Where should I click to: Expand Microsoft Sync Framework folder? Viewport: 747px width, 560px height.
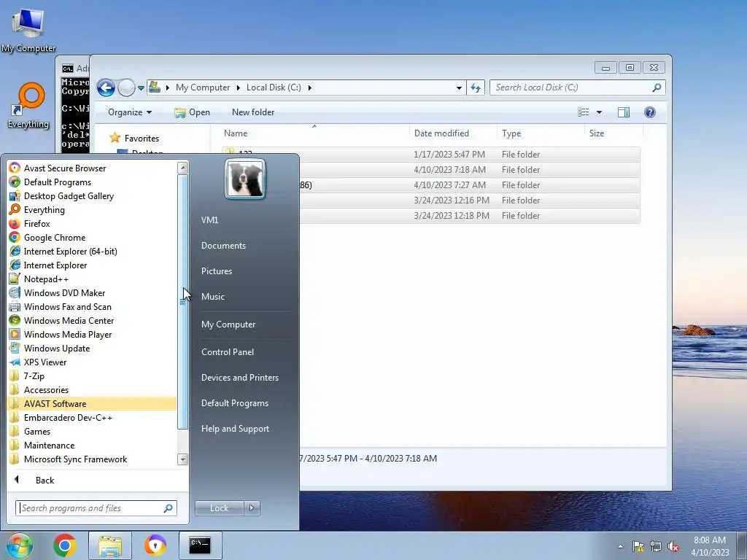coord(68,459)
